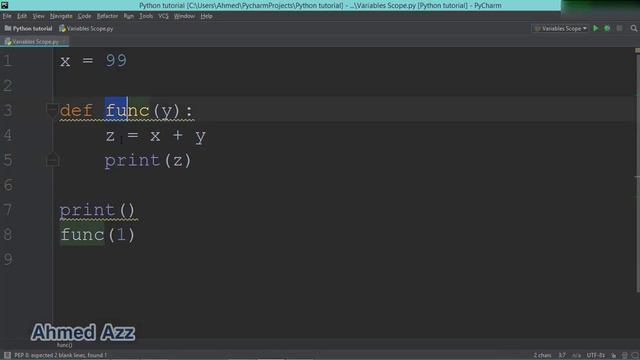This screenshot has height=360, width=640.
Task: Click the func name in the def line
Action: [x=127, y=111]
